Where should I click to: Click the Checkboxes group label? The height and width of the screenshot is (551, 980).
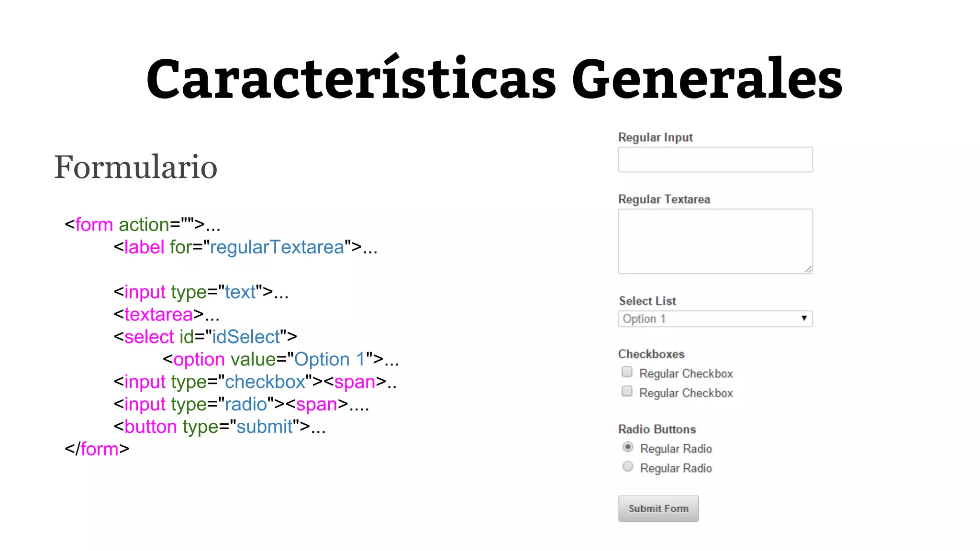click(651, 354)
